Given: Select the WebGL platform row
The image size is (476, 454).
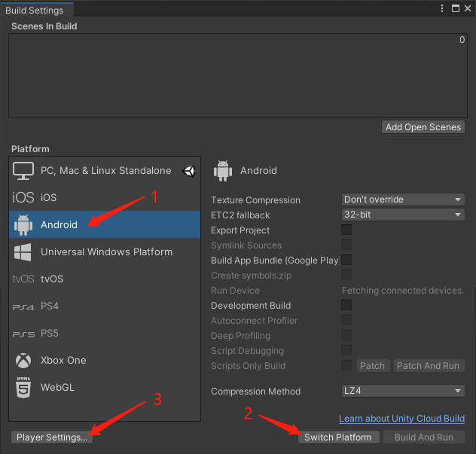Looking at the screenshot, I should (105, 388).
